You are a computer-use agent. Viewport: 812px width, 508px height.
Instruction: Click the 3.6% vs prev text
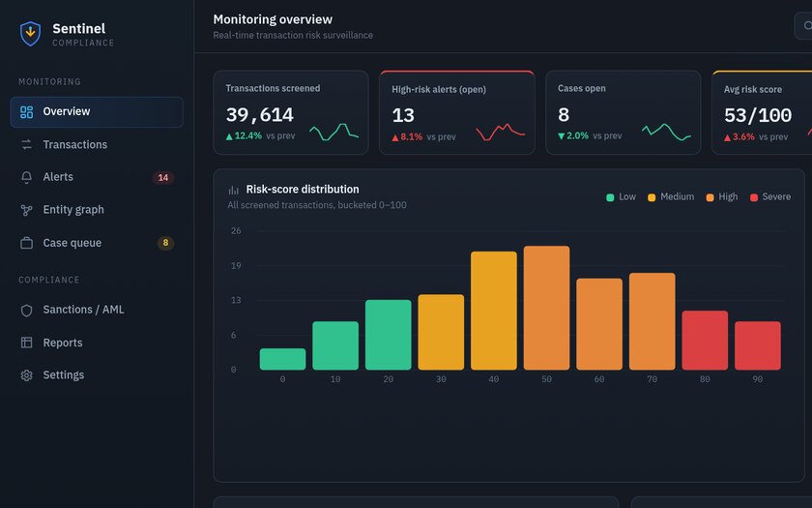pyautogui.click(x=756, y=137)
